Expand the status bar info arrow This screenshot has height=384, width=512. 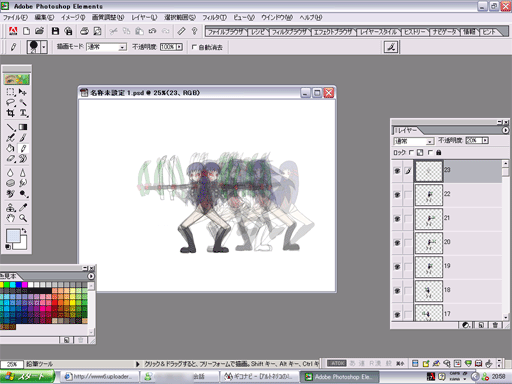pyautogui.click(x=137, y=364)
